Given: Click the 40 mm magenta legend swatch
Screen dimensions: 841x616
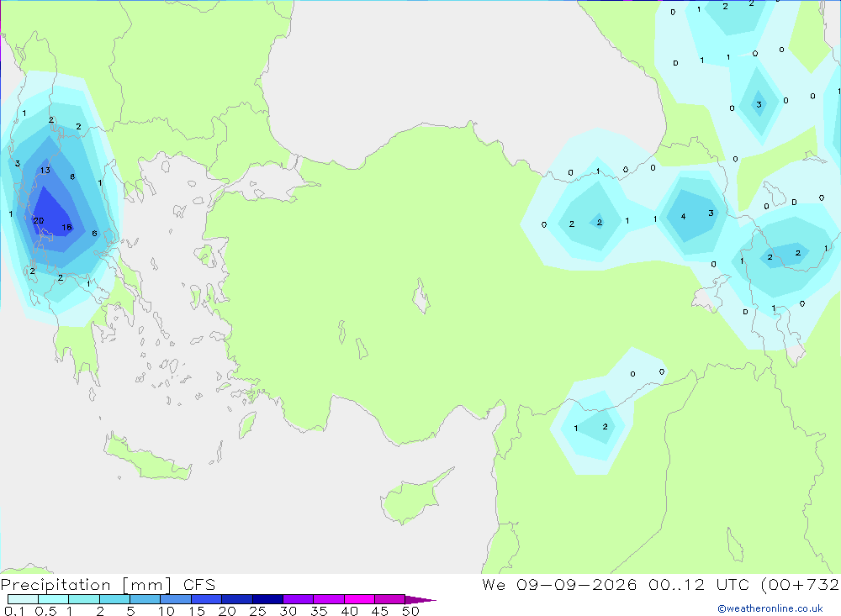Looking at the screenshot, I should coord(359,599).
